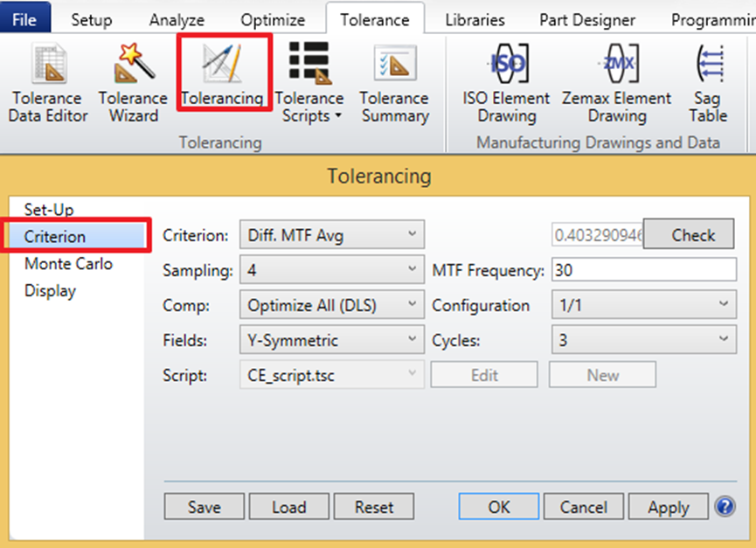Expand the Cycles dropdown
This screenshot has height=548, width=756.
[x=643, y=340]
